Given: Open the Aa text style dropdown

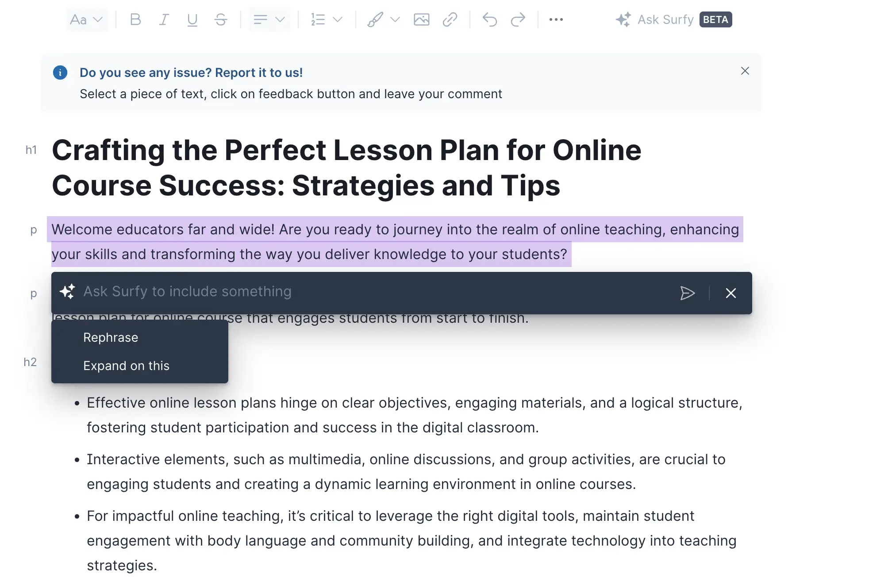Looking at the screenshot, I should (87, 19).
